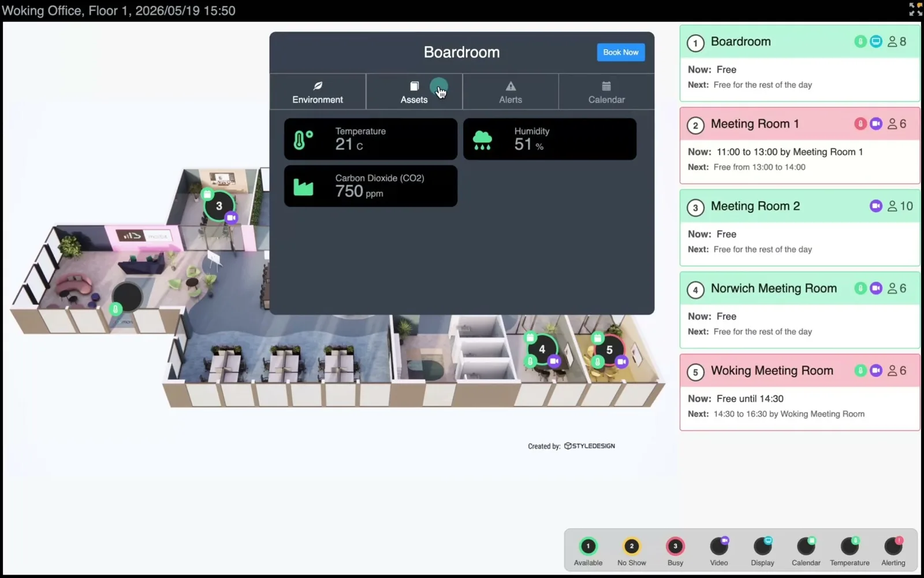
Task: Open the Alerts tab
Action: point(511,92)
